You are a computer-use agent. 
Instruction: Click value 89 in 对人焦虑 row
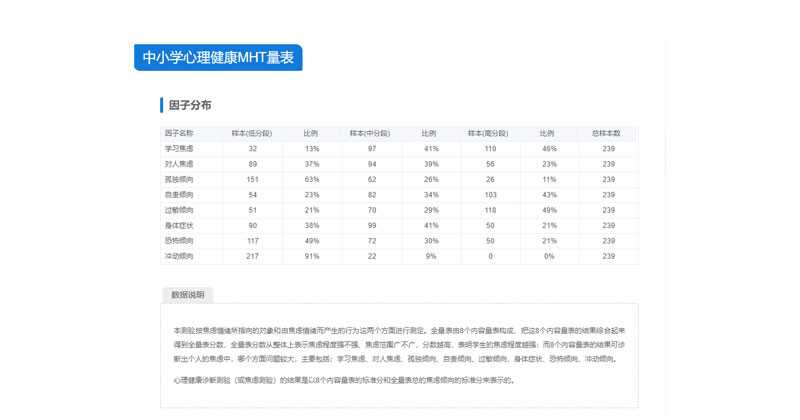click(253, 164)
